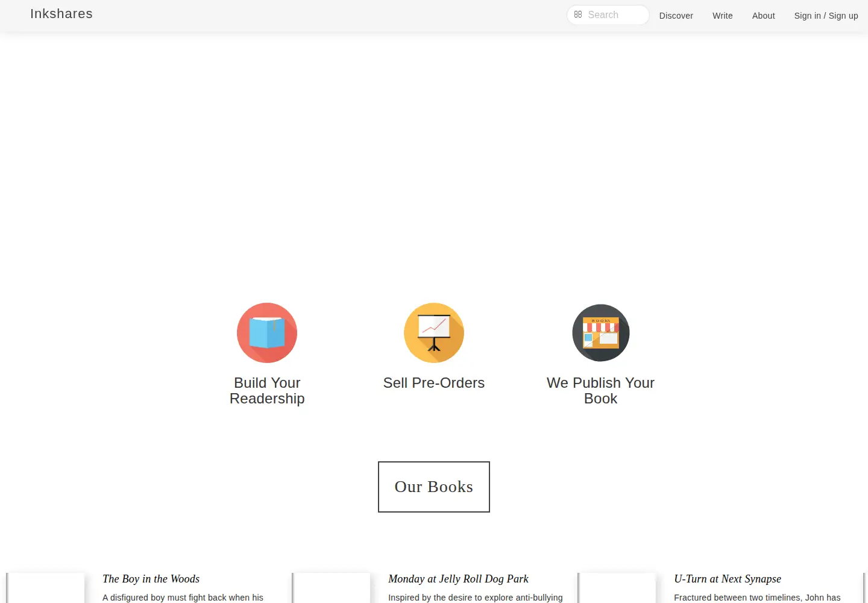Click the blue book Build Your Readership icon
The width and height of the screenshot is (868, 603).
267,333
